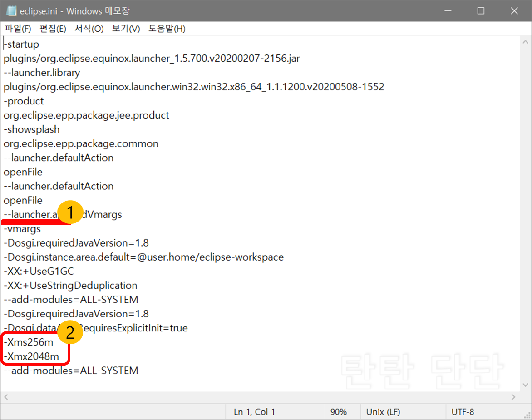Click the Notepad icon in the title bar

click(x=11, y=11)
